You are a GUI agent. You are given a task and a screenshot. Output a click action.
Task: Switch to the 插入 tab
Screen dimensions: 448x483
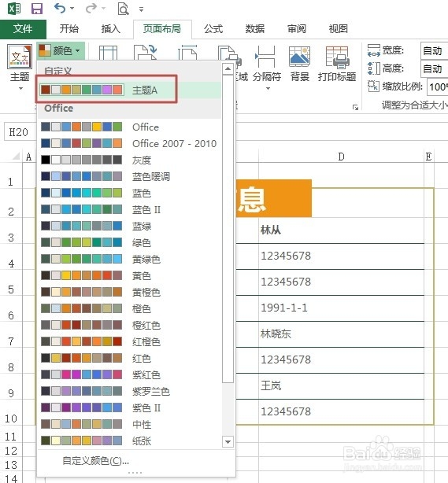tap(111, 29)
